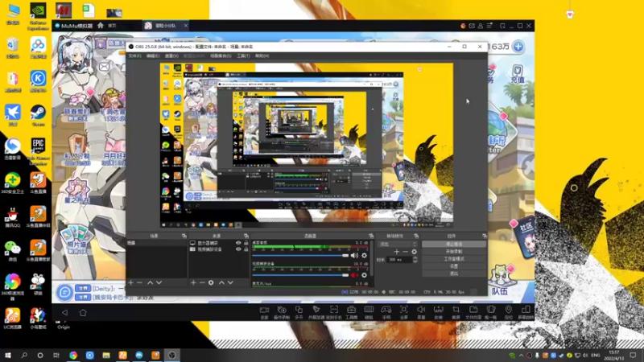The image size is (644, 362).
Task: Open OBS Edit (编辑) menu
Action: pyautogui.click(x=153, y=56)
